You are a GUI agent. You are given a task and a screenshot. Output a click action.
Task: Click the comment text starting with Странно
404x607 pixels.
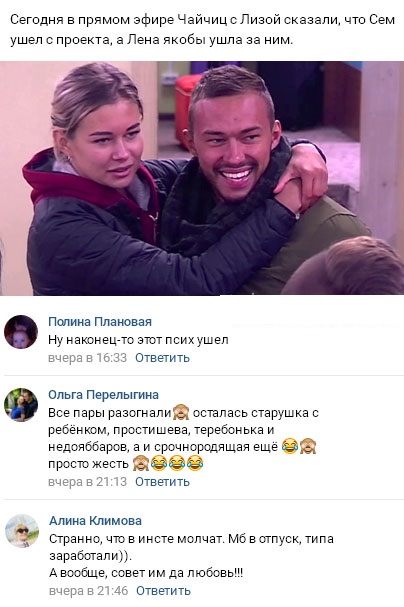pos(191,556)
